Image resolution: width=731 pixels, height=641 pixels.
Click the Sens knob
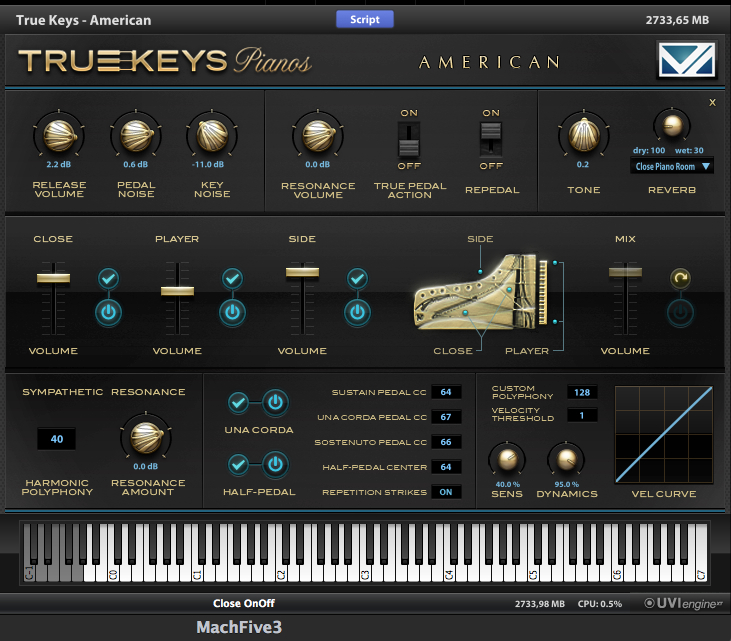pos(507,460)
